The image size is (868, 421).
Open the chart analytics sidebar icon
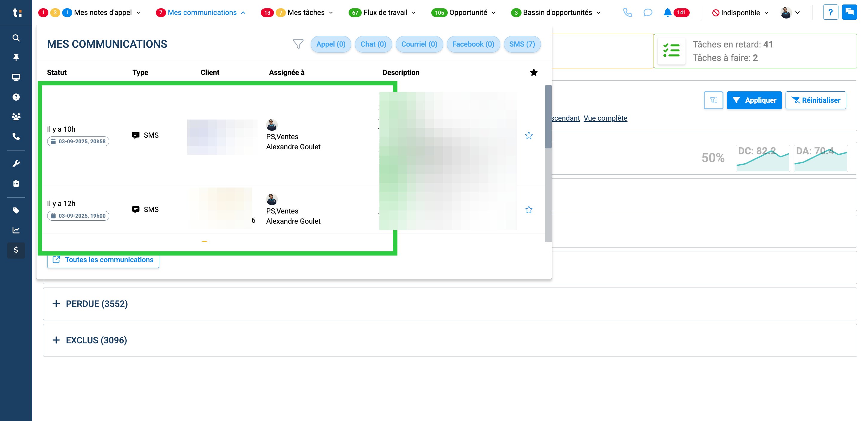click(16, 230)
